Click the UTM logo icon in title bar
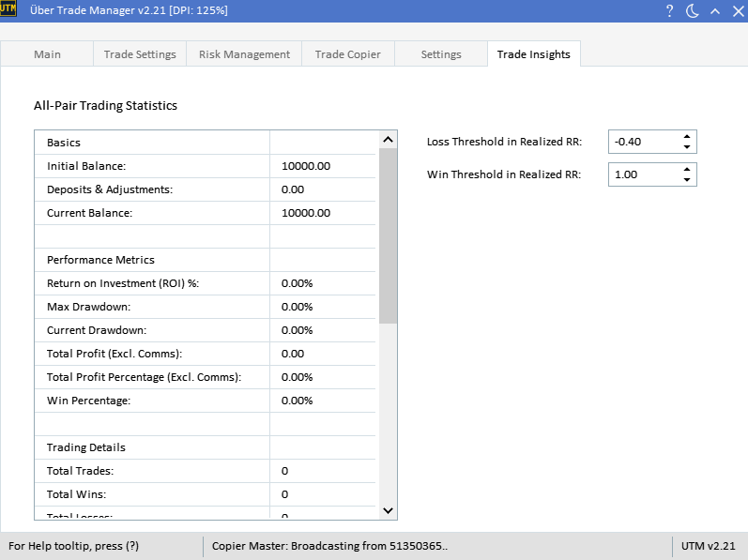 (x=8, y=10)
